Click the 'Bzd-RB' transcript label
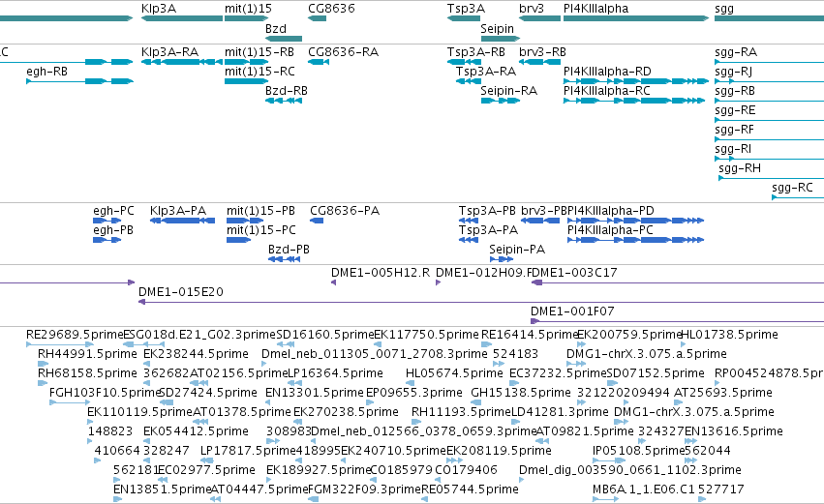 (287, 91)
